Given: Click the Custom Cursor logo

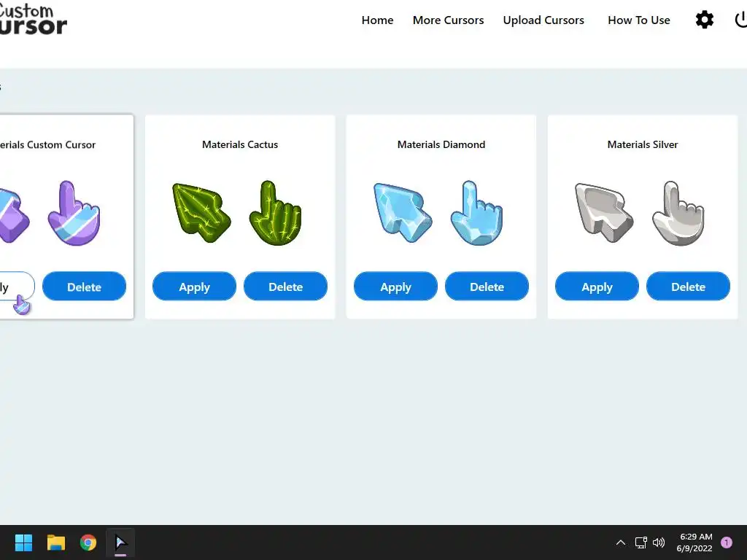Looking at the screenshot, I should 32,20.
